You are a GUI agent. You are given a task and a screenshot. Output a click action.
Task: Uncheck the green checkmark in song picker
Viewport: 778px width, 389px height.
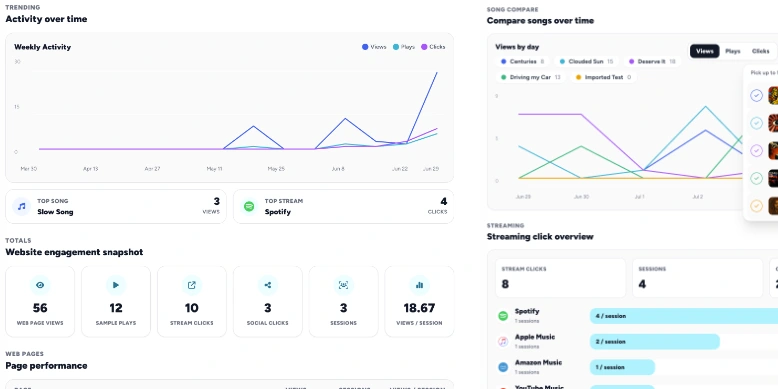(756, 178)
